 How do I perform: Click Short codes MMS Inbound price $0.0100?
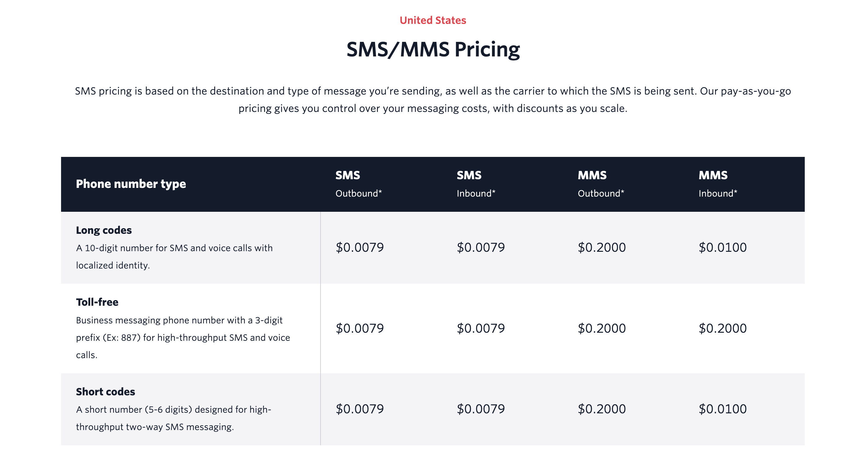[722, 409]
